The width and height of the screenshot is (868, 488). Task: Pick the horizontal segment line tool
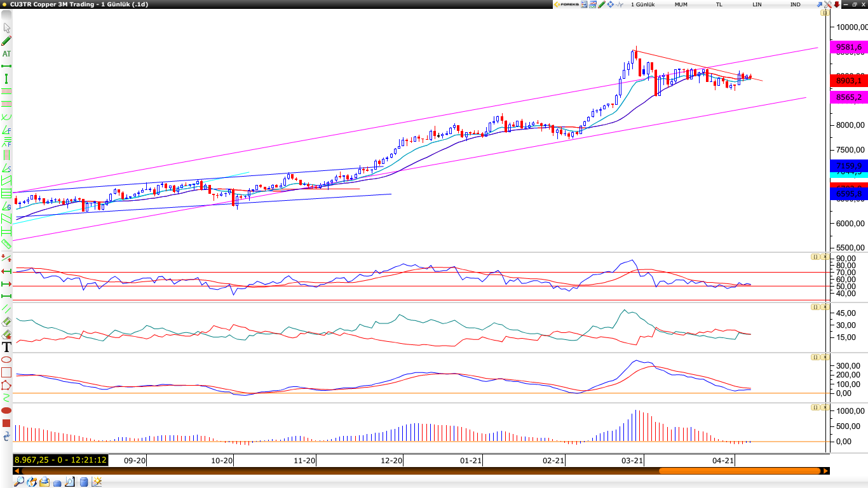(x=7, y=66)
